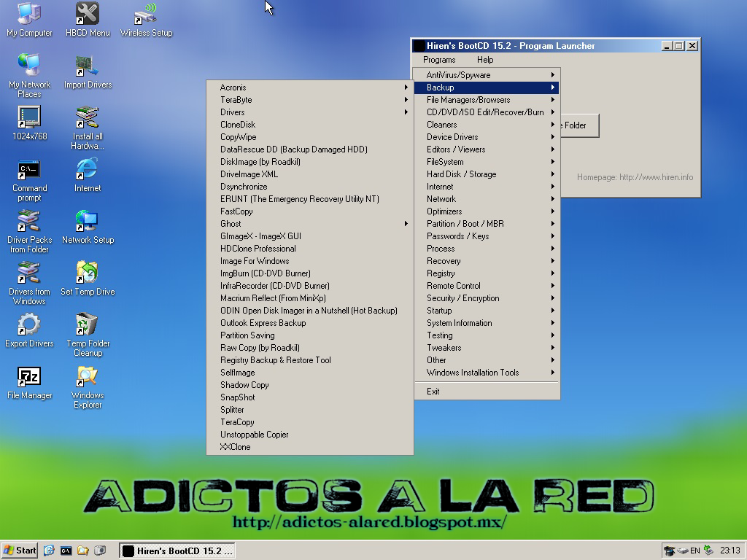Click command prompt quick launch icon

(x=66, y=551)
